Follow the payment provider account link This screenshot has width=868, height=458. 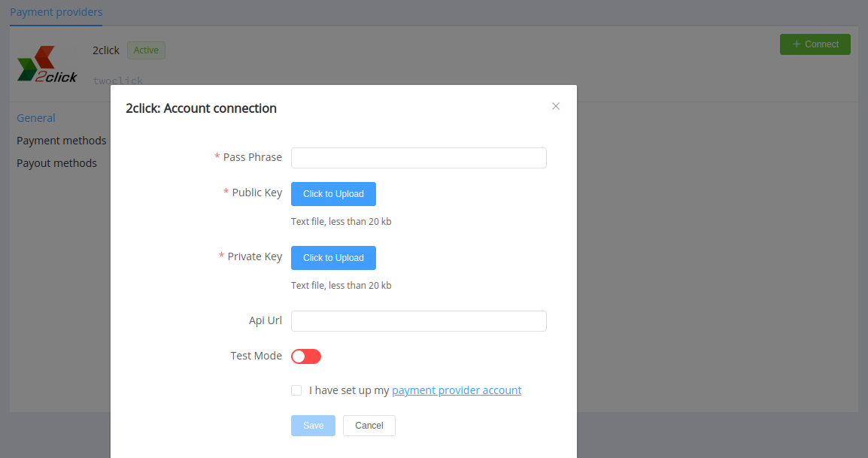(x=457, y=390)
